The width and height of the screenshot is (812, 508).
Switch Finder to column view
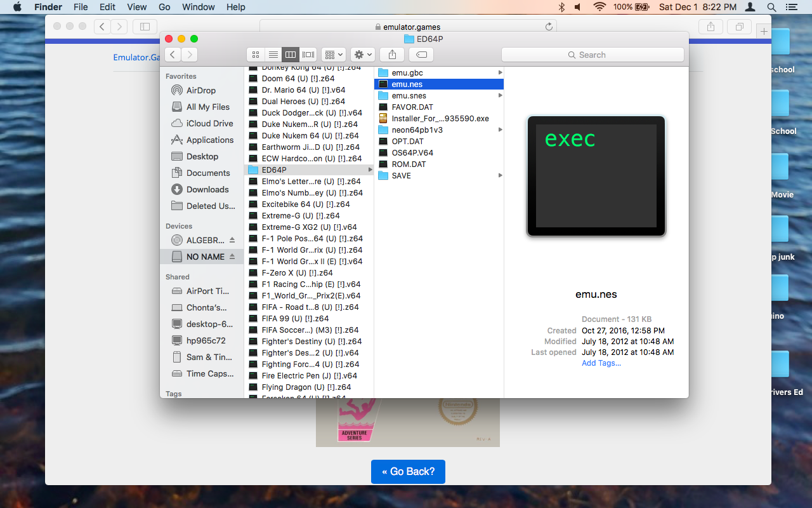click(x=291, y=55)
